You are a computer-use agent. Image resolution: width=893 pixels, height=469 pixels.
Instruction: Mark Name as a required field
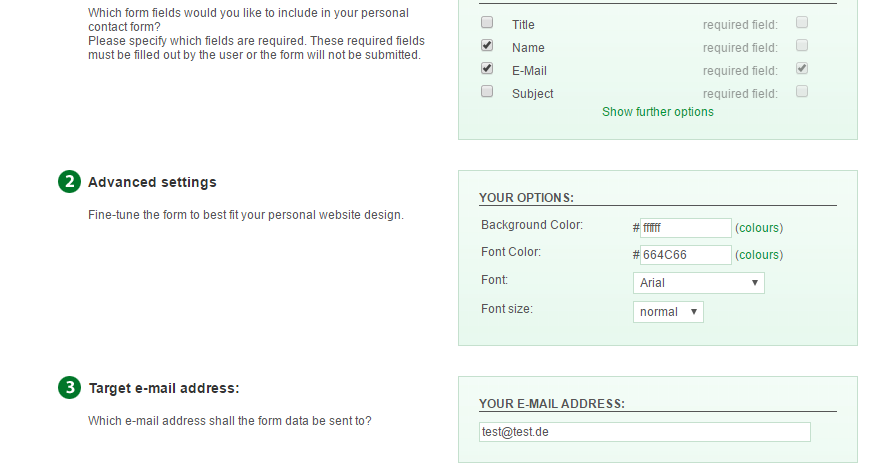pyautogui.click(x=802, y=46)
